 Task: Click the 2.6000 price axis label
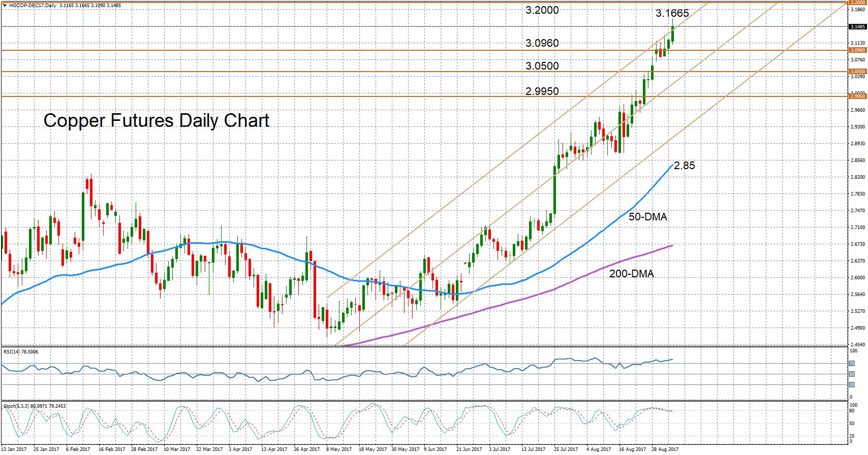pos(857,277)
